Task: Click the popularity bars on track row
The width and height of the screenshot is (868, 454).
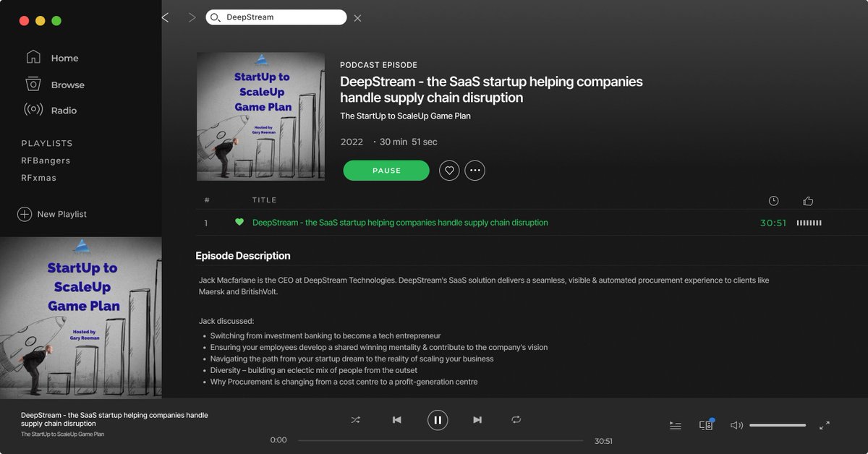Action: point(809,223)
